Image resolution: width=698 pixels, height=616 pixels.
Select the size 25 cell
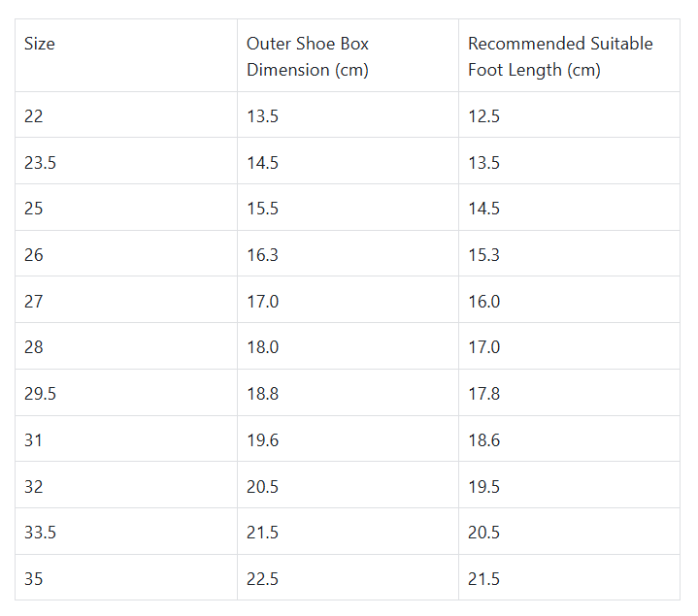tap(34, 209)
